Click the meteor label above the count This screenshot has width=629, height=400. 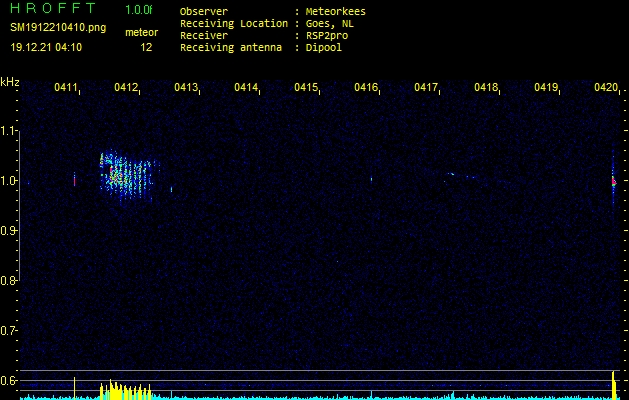click(x=142, y=32)
